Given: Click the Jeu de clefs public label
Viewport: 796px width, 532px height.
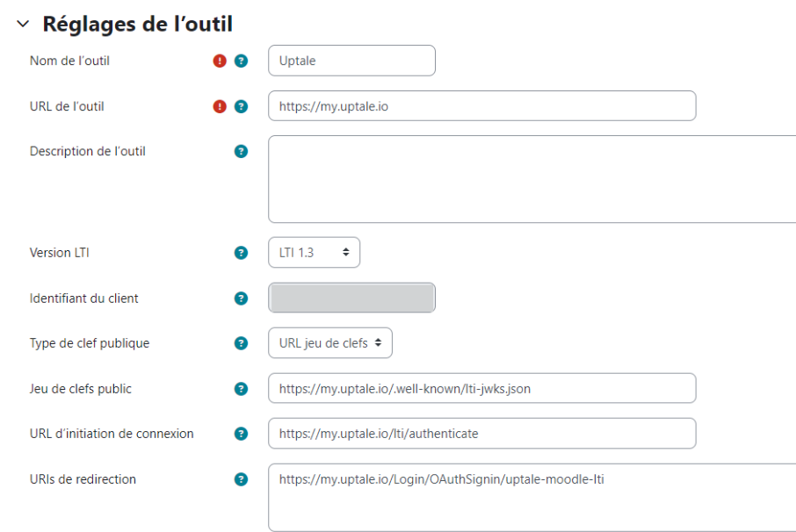Looking at the screenshot, I should pos(81,389).
